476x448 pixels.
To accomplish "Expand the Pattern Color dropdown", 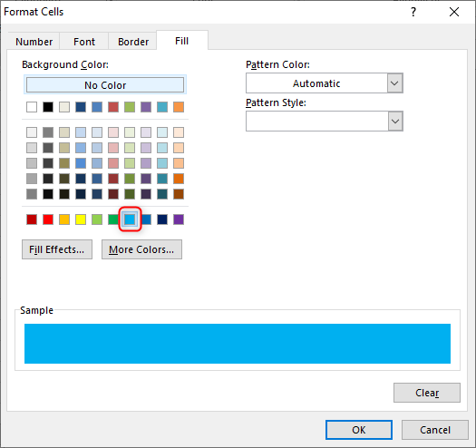I will 395,83.
